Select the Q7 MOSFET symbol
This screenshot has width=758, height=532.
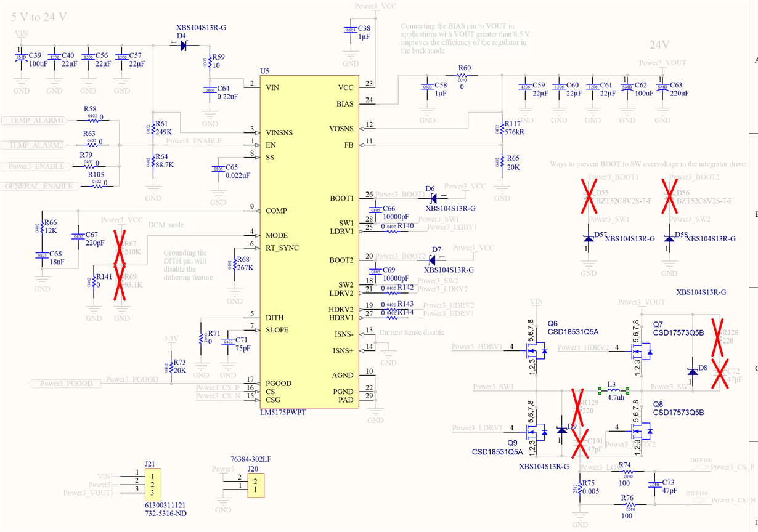coord(642,352)
